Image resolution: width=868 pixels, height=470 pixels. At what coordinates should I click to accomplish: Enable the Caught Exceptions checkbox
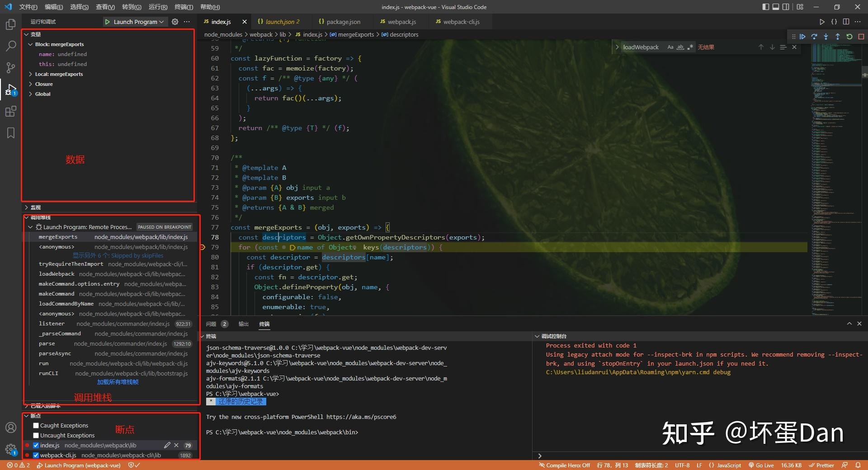tap(36, 425)
